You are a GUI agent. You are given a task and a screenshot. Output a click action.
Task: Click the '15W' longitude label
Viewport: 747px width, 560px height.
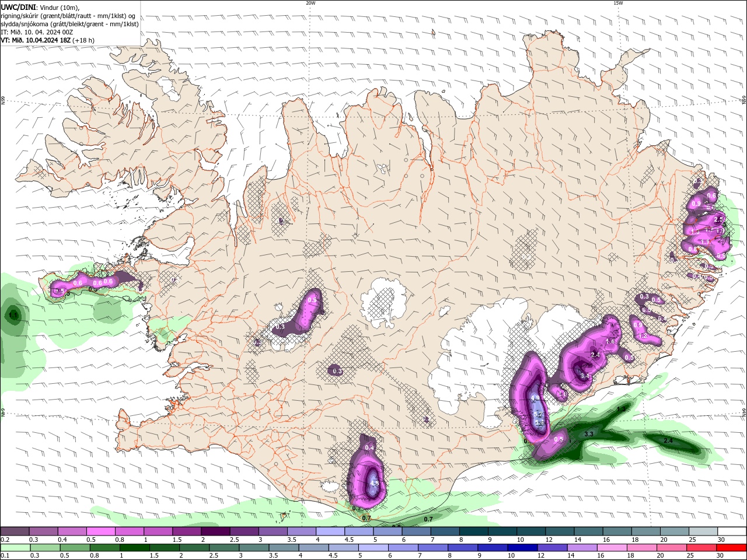(x=617, y=3)
